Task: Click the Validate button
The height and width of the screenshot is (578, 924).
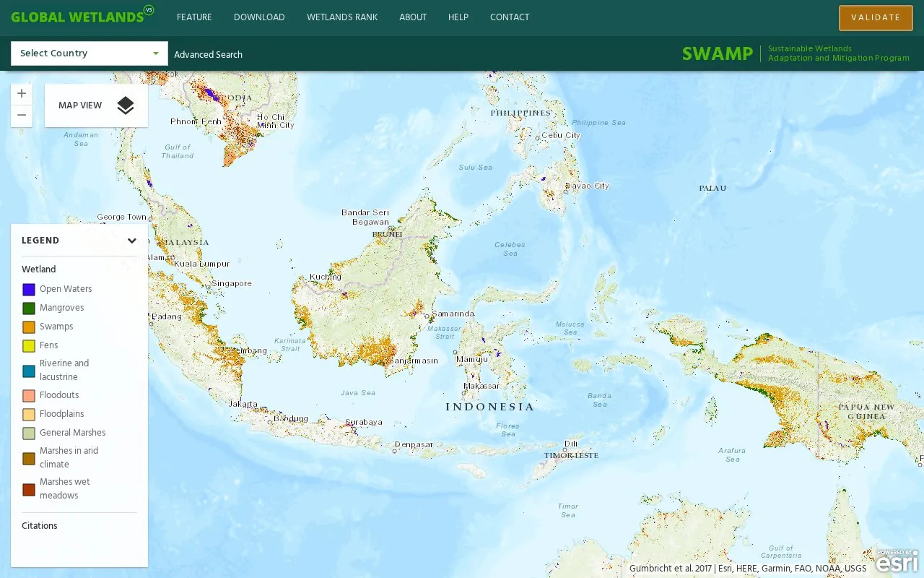Action: coord(876,18)
